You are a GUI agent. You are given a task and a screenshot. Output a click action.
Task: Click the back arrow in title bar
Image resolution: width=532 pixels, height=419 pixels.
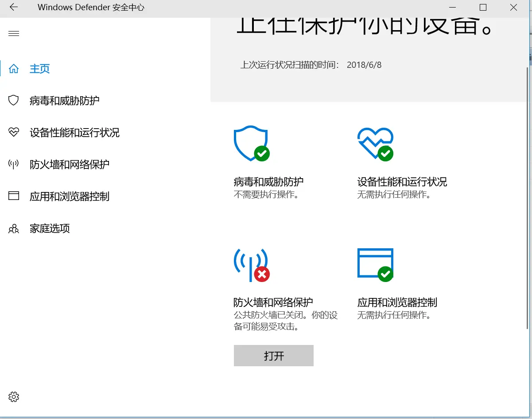(14, 8)
